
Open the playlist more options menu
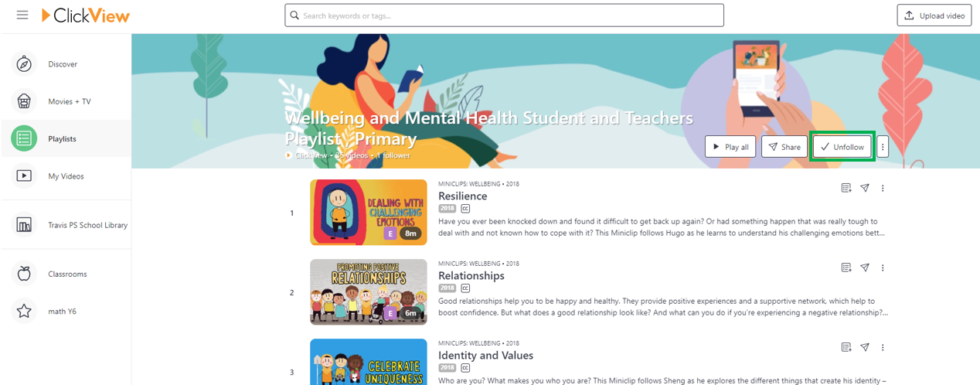tap(883, 147)
